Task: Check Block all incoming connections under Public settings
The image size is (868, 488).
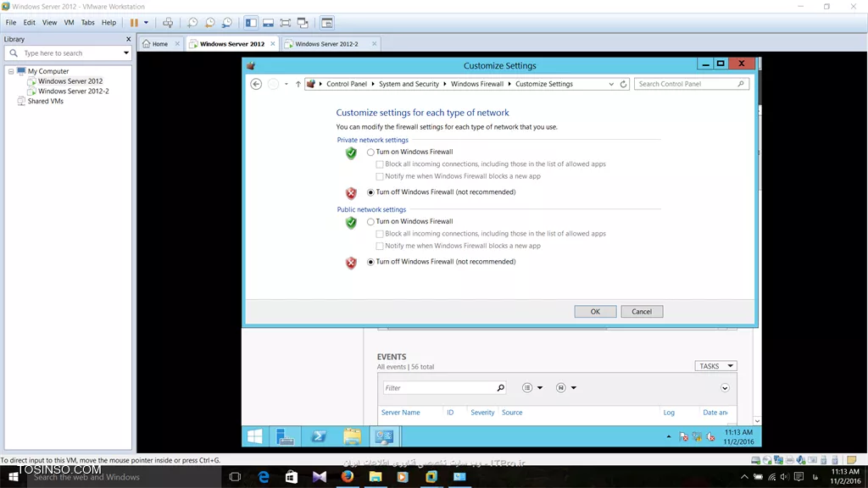Action: point(380,234)
